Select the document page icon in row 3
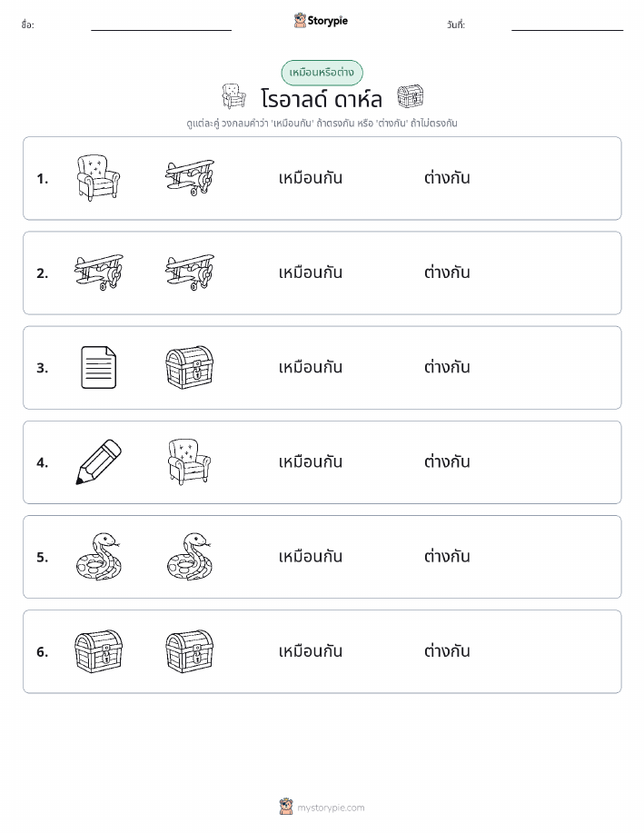Viewport: 644px width, 833px height. 98,368
